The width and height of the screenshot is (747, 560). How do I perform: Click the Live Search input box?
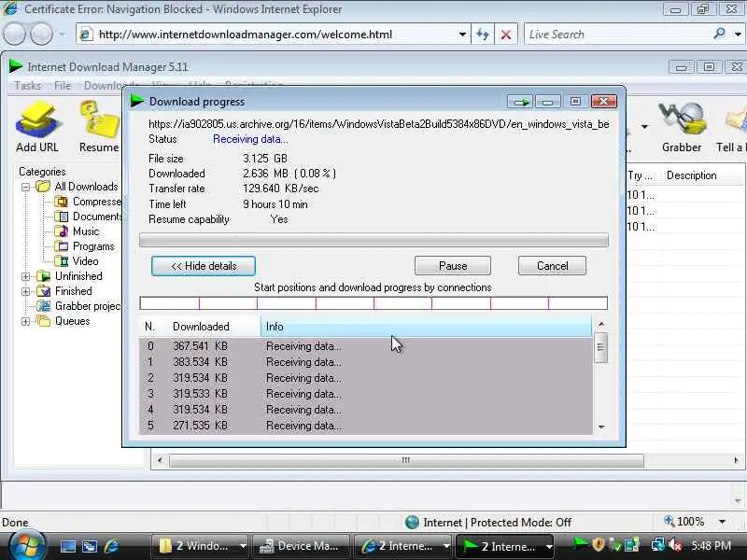click(x=617, y=35)
